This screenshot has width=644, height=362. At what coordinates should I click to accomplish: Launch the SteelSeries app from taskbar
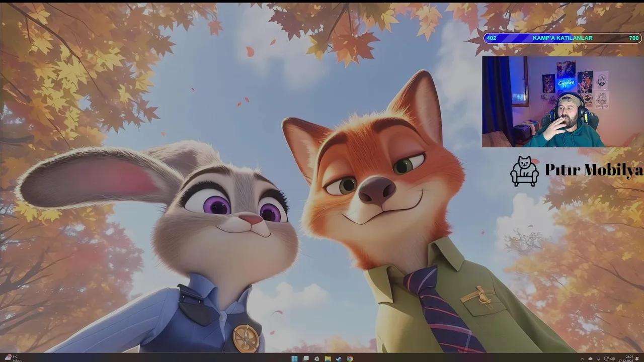(316, 358)
